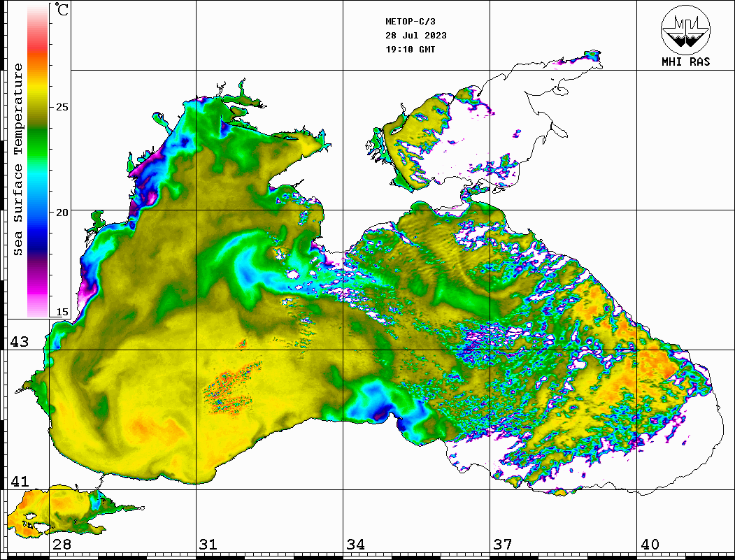
Task: Click the longitude label 37
Action: coord(503,544)
